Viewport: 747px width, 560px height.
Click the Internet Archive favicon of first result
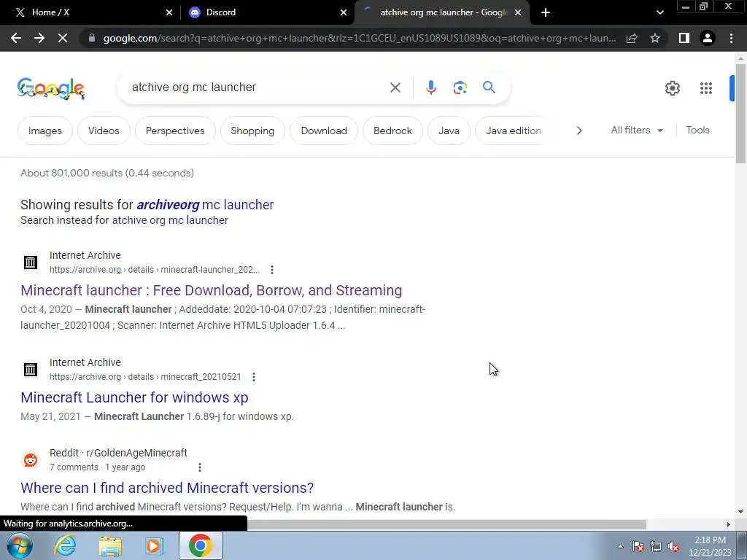pyautogui.click(x=31, y=262)
